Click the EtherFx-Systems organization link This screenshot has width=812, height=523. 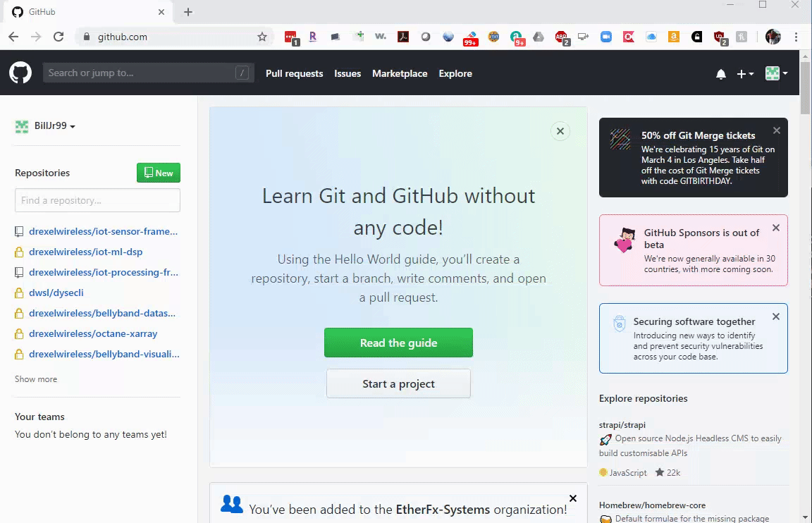click(x=443, y=510)
